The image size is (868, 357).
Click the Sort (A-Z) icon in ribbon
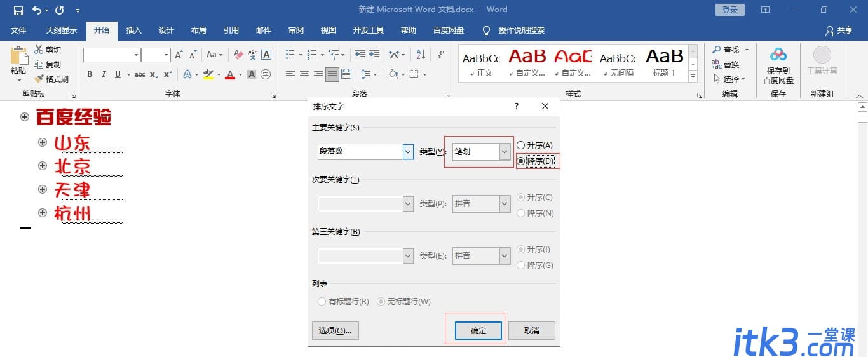tap(421, 55)
